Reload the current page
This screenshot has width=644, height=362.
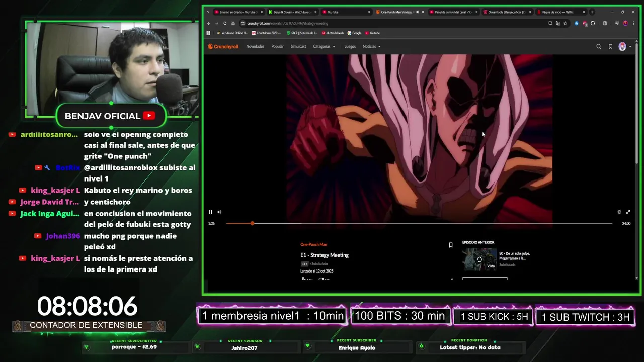click(x=225, y=23)
